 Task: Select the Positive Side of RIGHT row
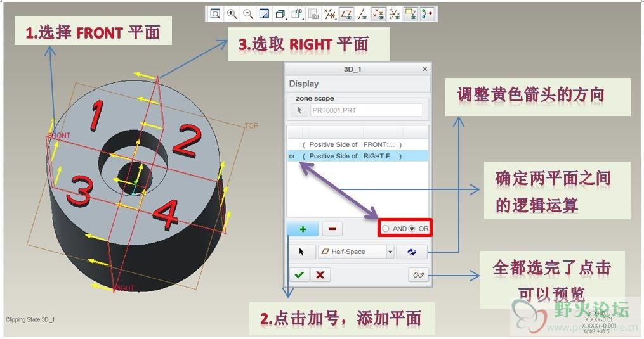pos(358,156)
